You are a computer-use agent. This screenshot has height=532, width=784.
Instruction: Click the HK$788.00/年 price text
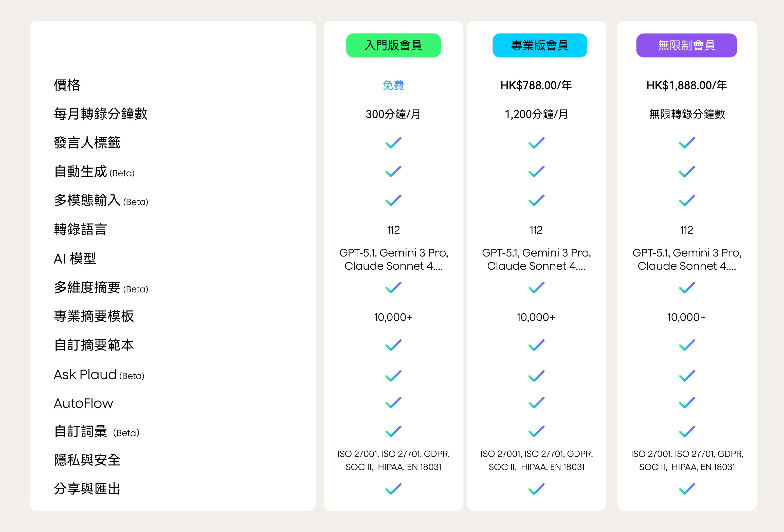point(536,85)
